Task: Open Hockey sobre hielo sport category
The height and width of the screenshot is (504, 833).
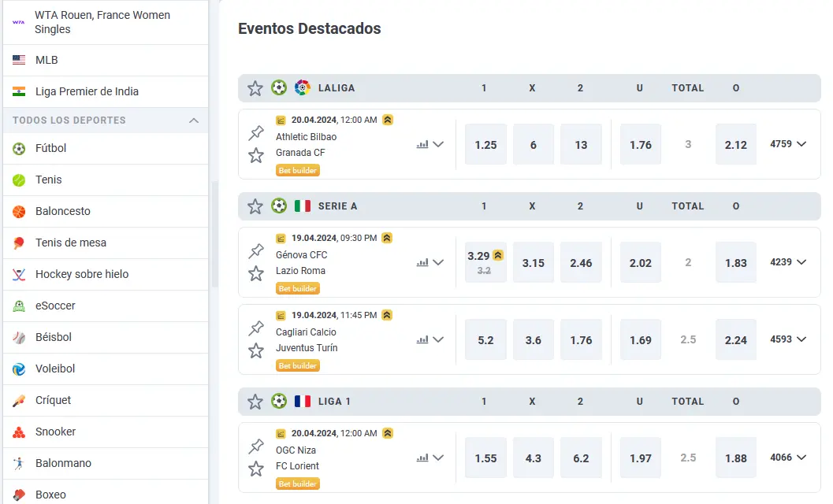Action: [x=82, y=274]
